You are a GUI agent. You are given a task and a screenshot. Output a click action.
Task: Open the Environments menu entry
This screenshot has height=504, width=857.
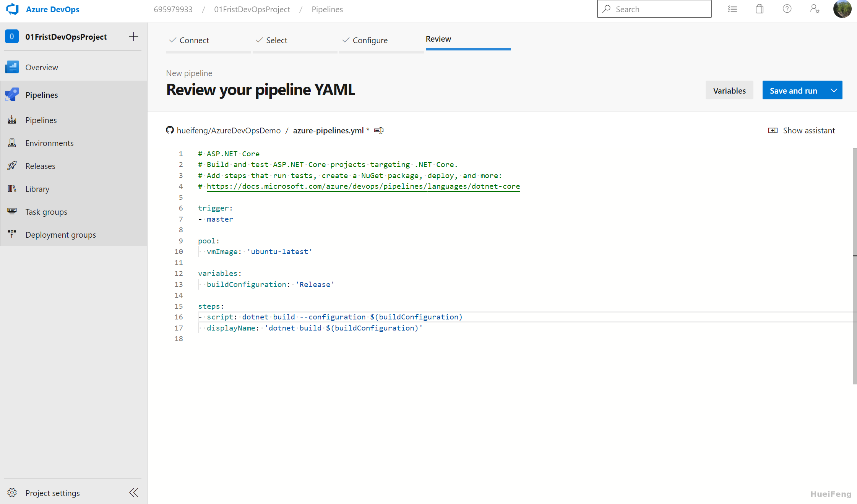tap(74, 143)
